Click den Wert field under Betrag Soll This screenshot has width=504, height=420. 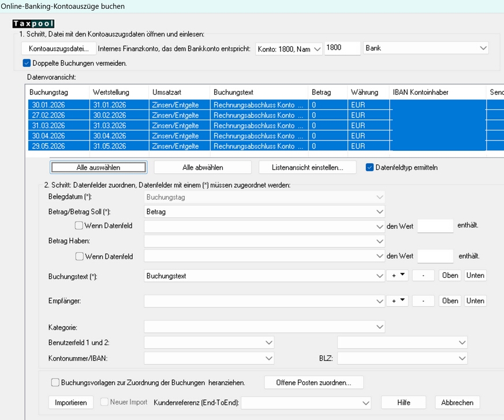click(435, 226)
